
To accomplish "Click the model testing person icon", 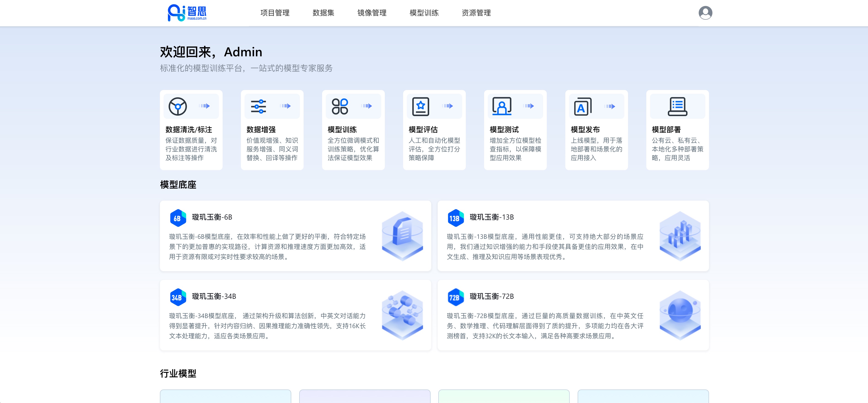I will (x=502, y=106).
